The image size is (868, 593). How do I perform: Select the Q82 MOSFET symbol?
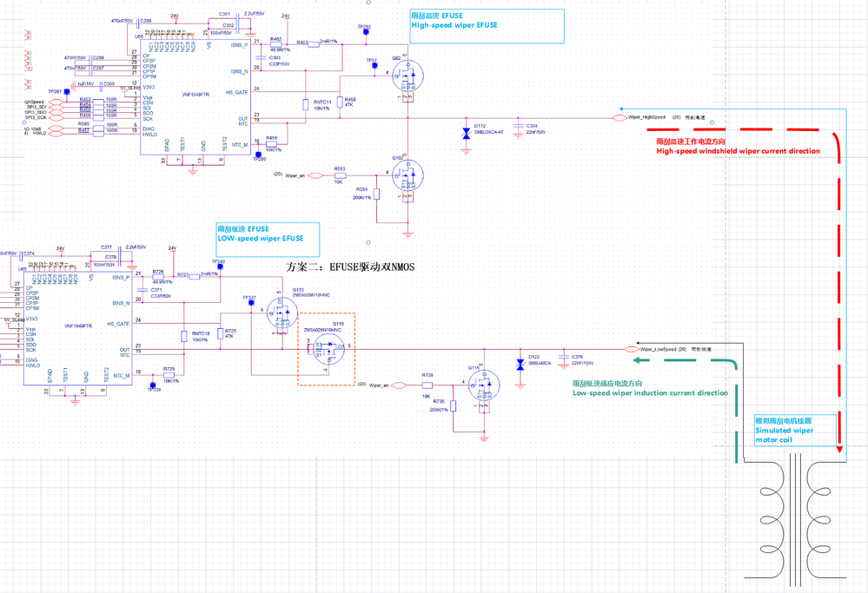(407, 76)
